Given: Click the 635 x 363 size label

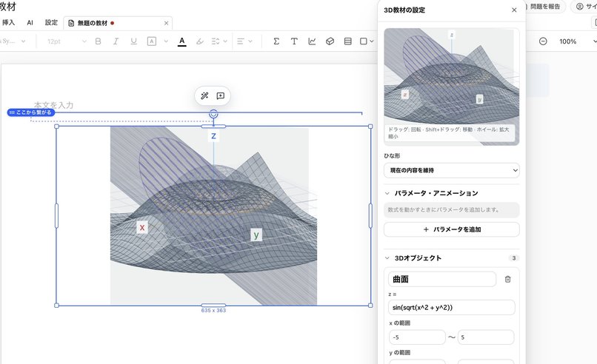Looking at the screenshot, I should point(213,311).
